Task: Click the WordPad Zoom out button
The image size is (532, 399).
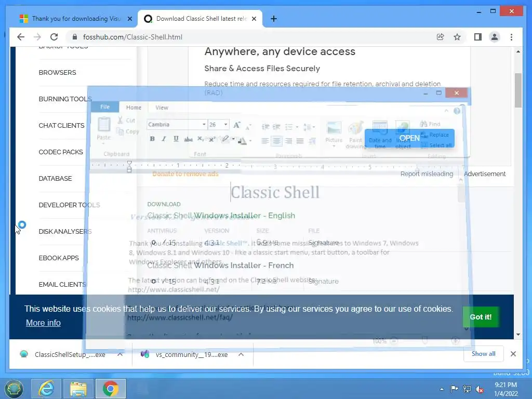Action: pyautogui.click(x=394, y=340)
